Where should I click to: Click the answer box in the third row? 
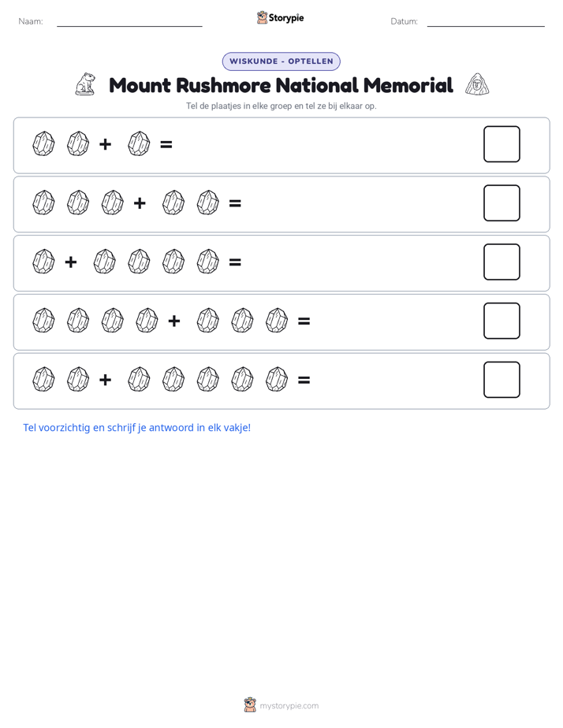pyautogui.click(x=501, y=262)
